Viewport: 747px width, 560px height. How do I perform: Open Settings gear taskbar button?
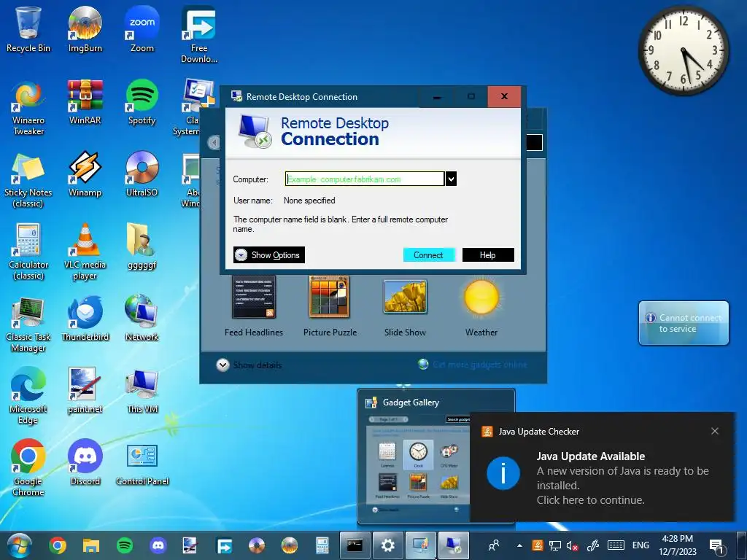[388, 545]
